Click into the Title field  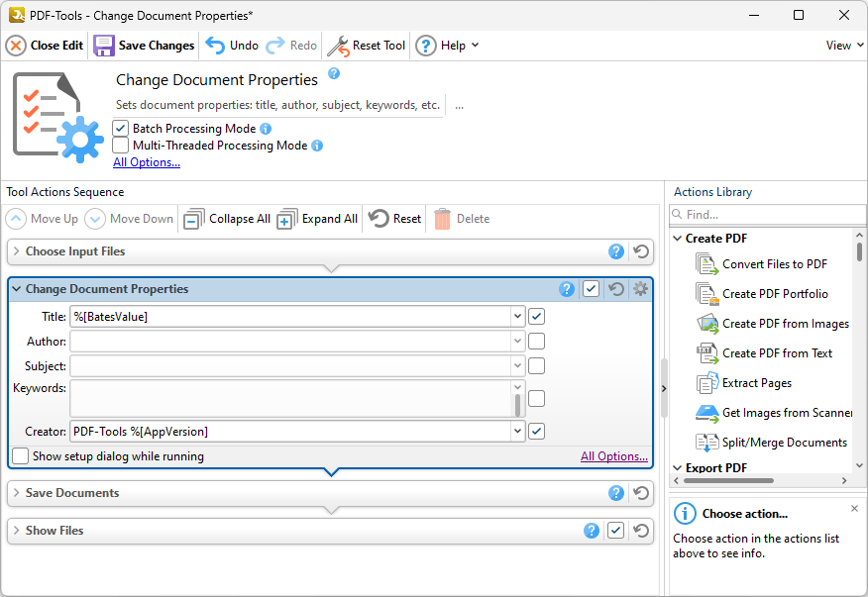[290, 317]
